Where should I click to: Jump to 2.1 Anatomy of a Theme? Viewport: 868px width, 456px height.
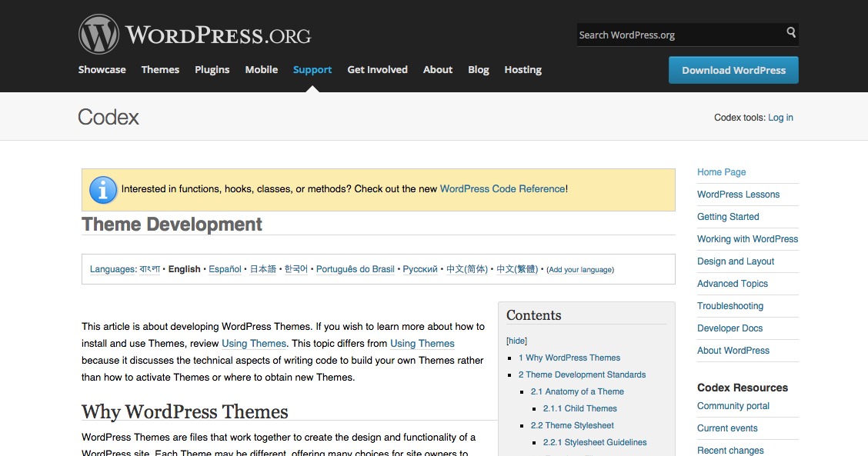(x=577, y=392)
